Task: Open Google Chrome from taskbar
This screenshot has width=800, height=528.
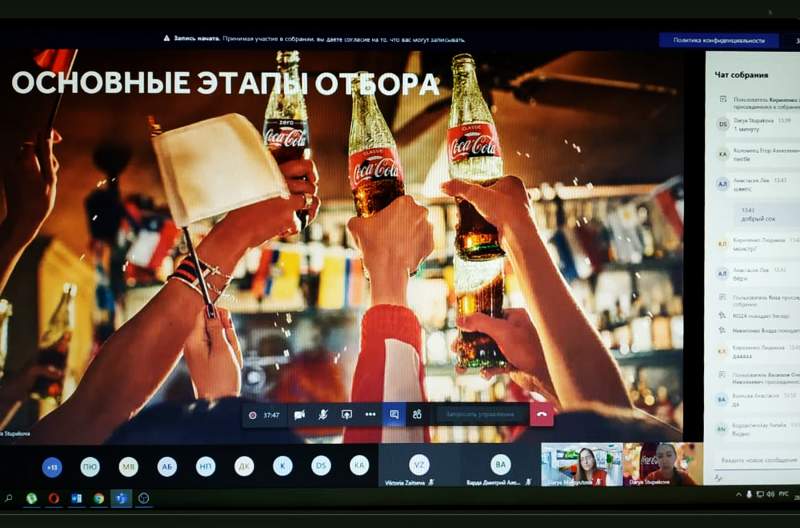Action: coord(99,498)
